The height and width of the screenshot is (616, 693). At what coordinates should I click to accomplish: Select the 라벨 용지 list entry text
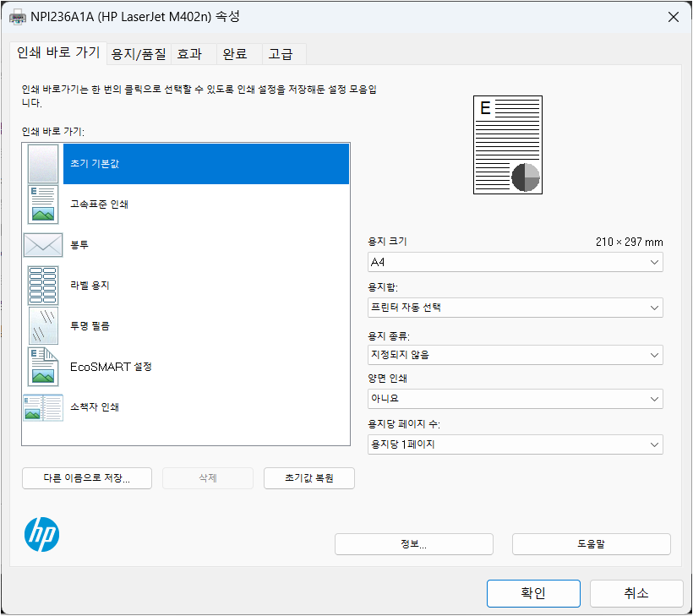(90, 286)
